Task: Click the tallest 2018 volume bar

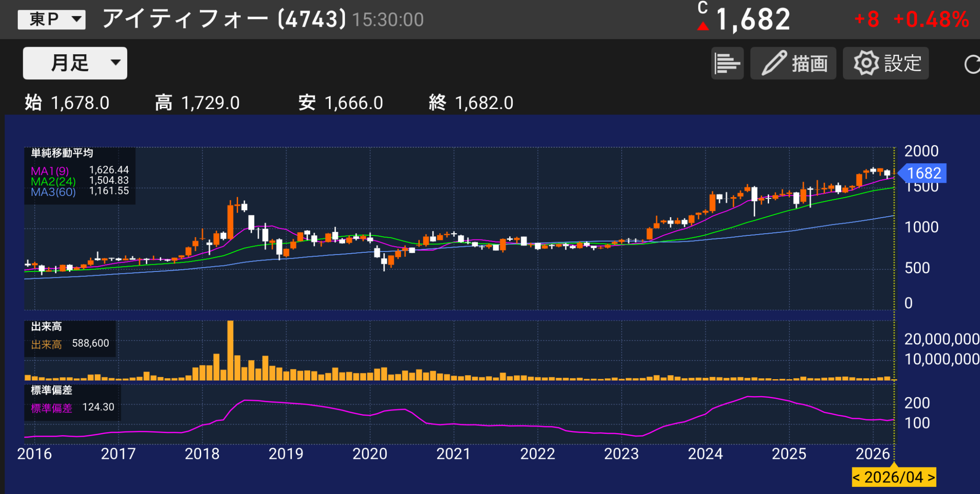Action: tap(231, 352)
